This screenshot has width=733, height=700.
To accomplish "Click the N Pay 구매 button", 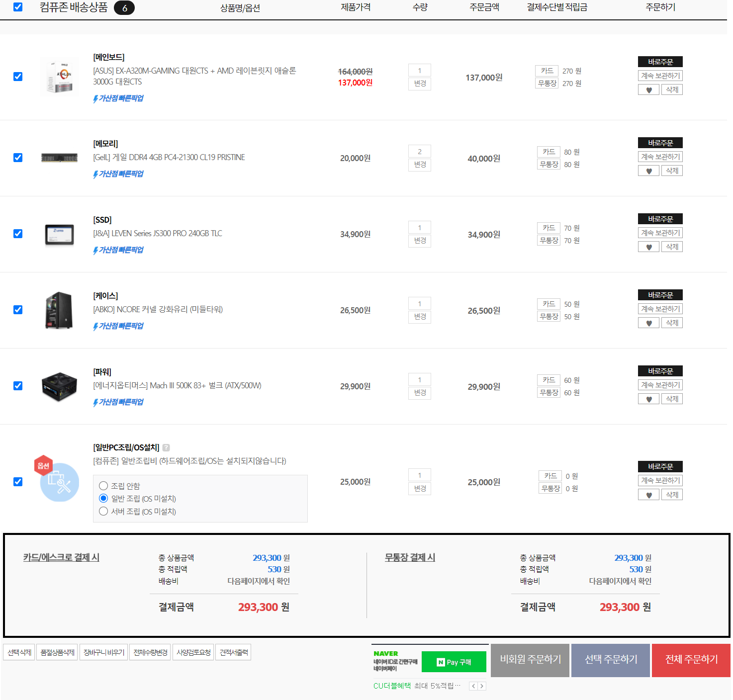I will 454,662.
